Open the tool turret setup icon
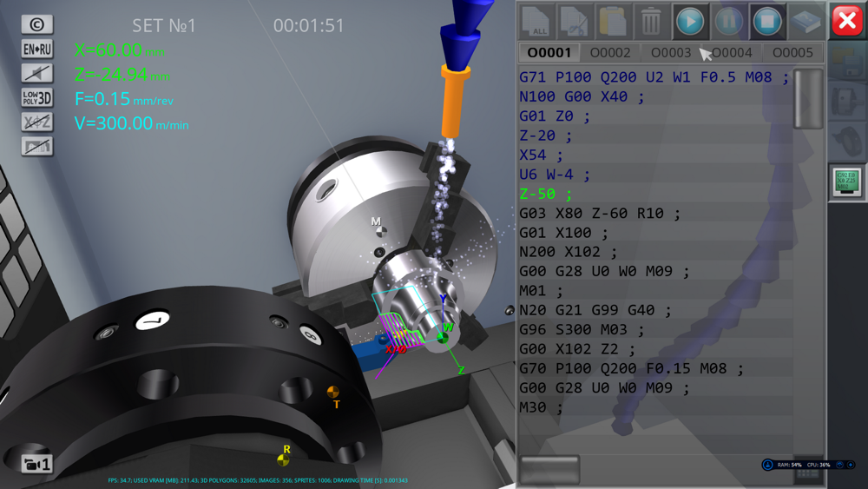This screenshot has height=489, width=868. (846, 141)
